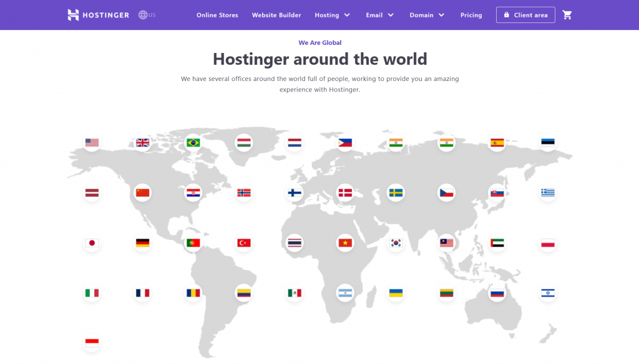The image size is (639, 364).
Task: Choose the Turkey flag
Action: pyautogui.click(x=244, y=242)
